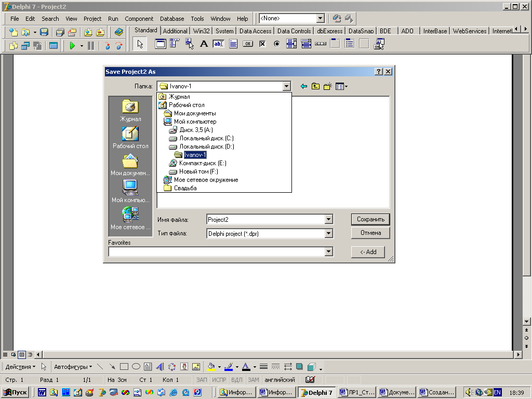Select the RadioGroup component icon
This screenshot has height=399, width=532.
pos(350,44)
